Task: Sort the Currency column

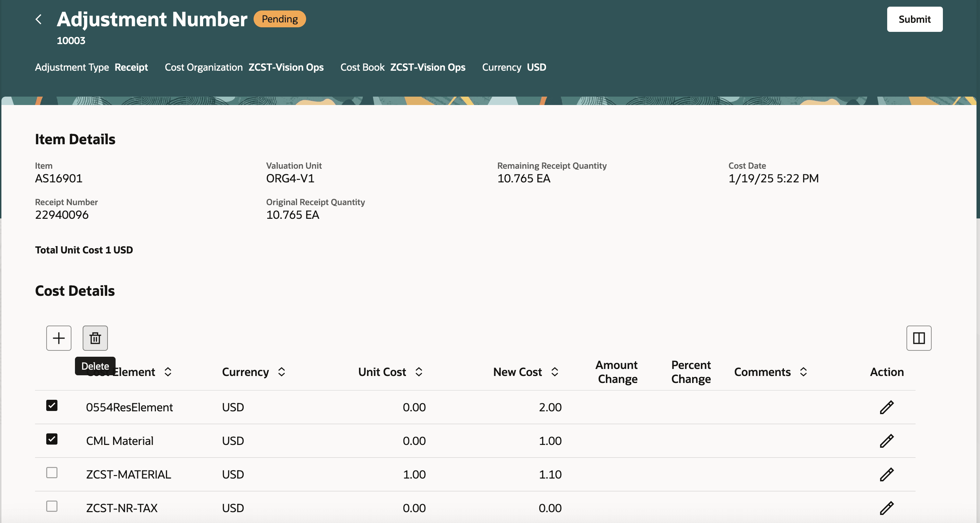Action: click(x=282, y=372)
